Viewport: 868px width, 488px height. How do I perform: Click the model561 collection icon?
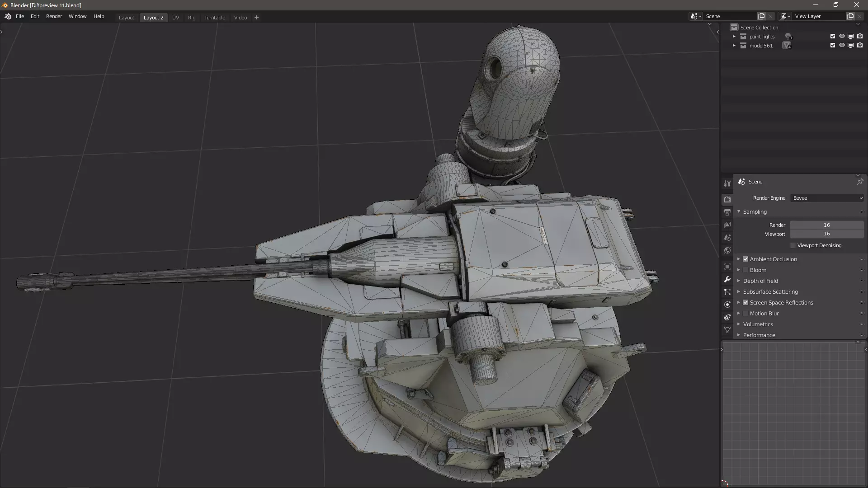[x=743, y=46]
